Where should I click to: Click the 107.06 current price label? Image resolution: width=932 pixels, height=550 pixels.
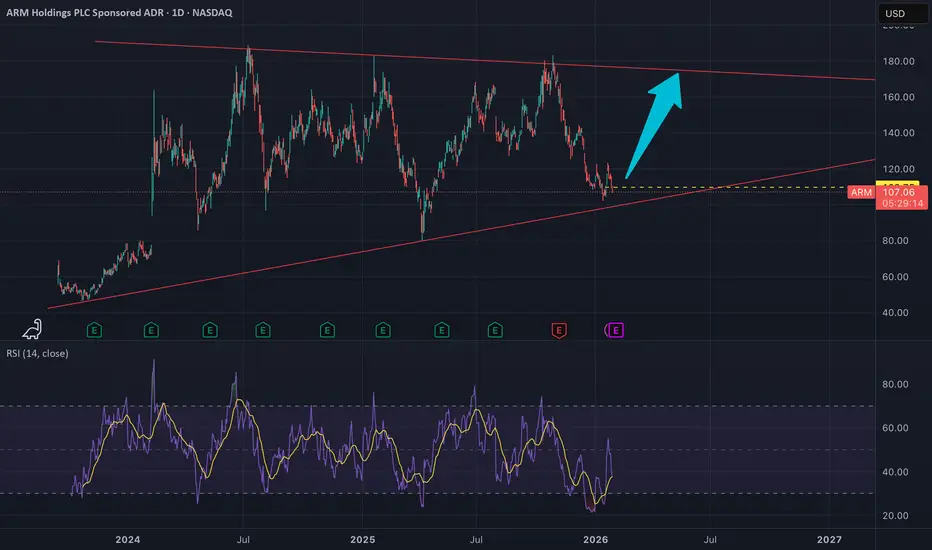898,192
